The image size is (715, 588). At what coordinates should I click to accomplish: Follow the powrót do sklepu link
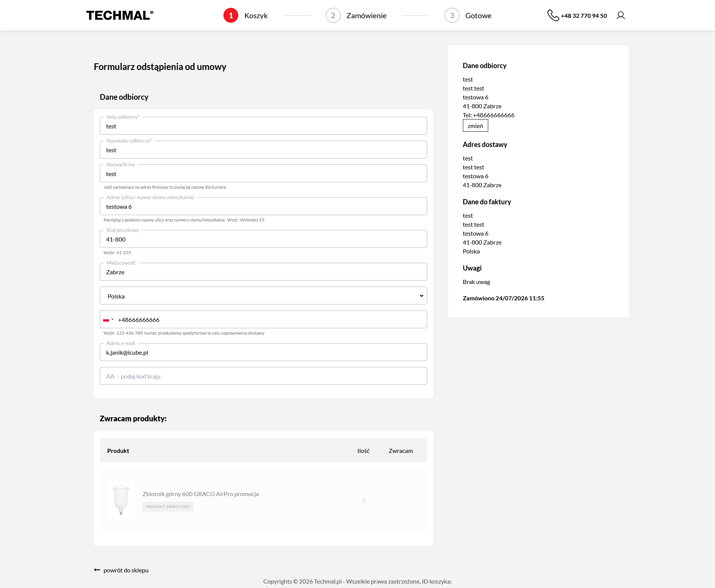[x=126, y=570]
